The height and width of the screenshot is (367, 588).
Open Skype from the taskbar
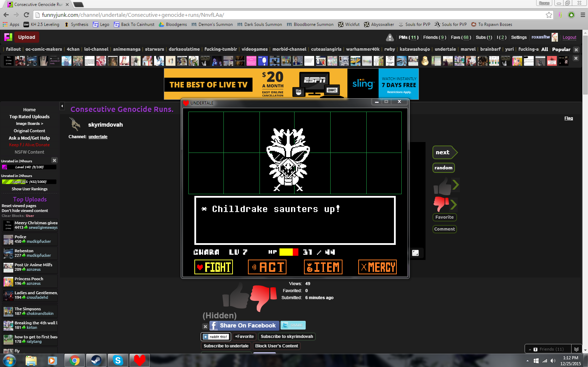(x=118, y=360)
